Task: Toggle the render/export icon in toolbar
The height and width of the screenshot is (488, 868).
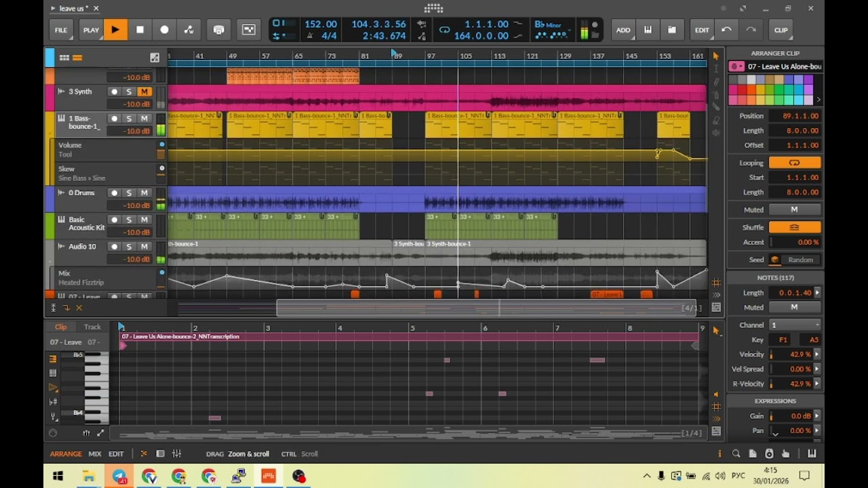Action: [218, 30]
